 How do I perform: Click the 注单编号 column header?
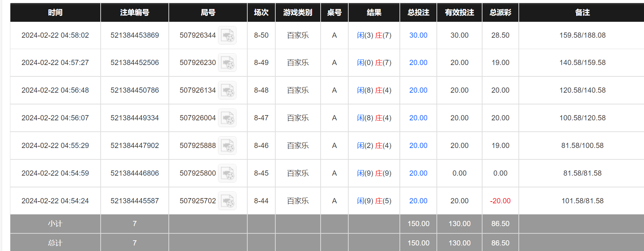(x=135, y=12)
